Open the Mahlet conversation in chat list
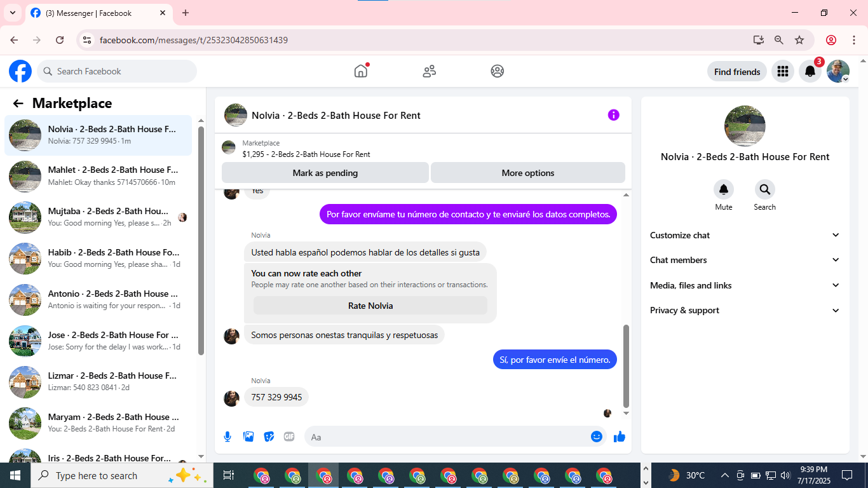The width and height of the screenshot is (868, 488). [98, 176]
